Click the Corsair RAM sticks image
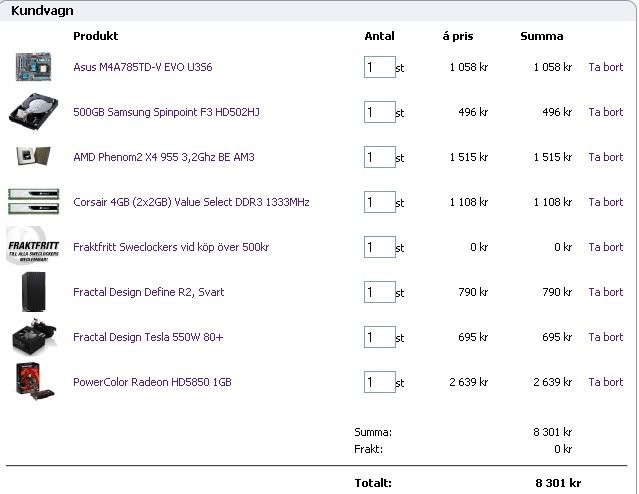The width and height of the screenshot is (639, 494). coord(33,201)
